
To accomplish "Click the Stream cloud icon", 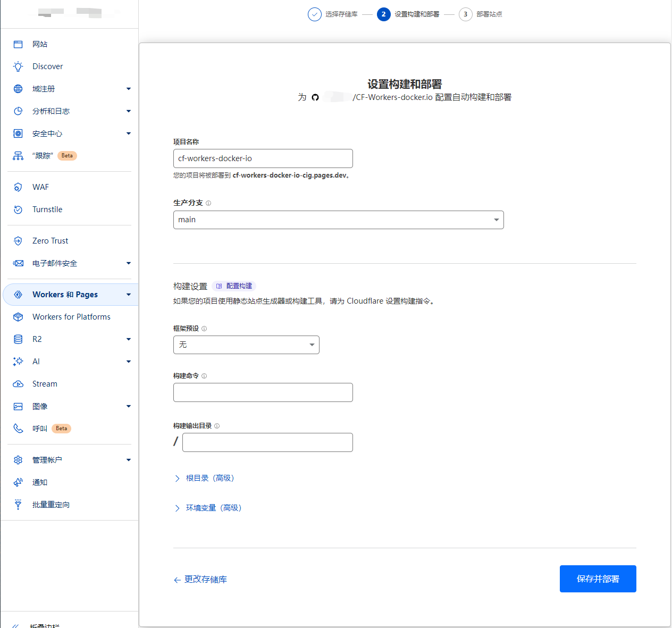I will coord(18,384).
